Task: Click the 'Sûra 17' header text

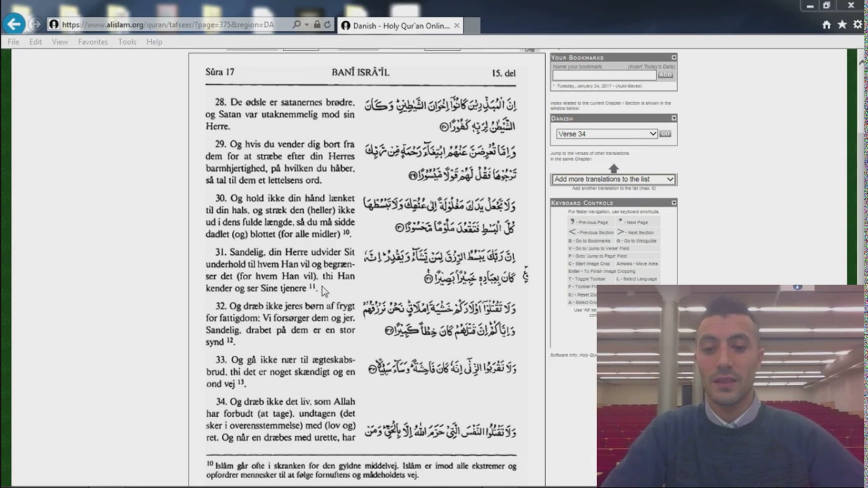Action: click(220, 72)
